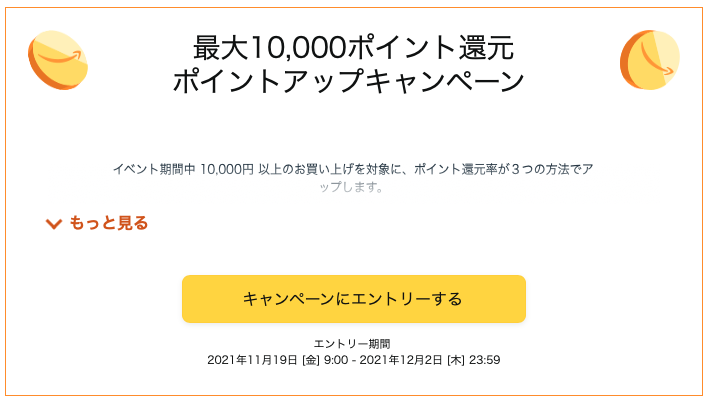Viewport: 710px width, 400px height.
Task: Open the もっと見る link
Action: (109, 223)
